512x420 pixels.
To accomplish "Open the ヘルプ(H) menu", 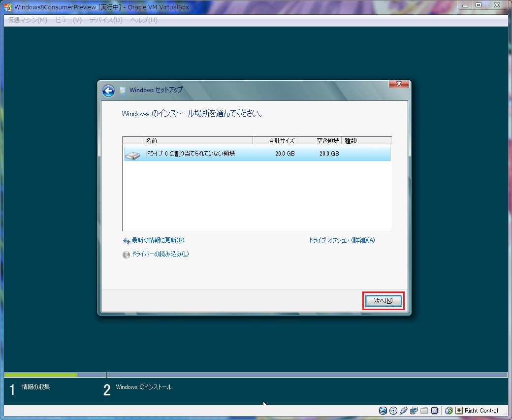I will [x=144, y=20].
